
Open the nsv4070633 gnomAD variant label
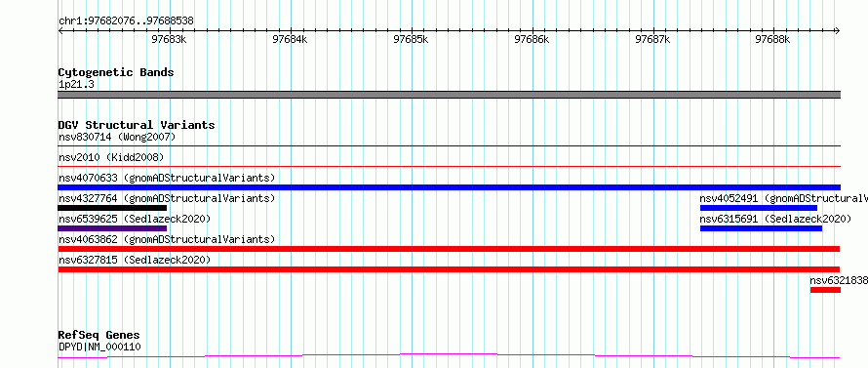tap(167, 178)
